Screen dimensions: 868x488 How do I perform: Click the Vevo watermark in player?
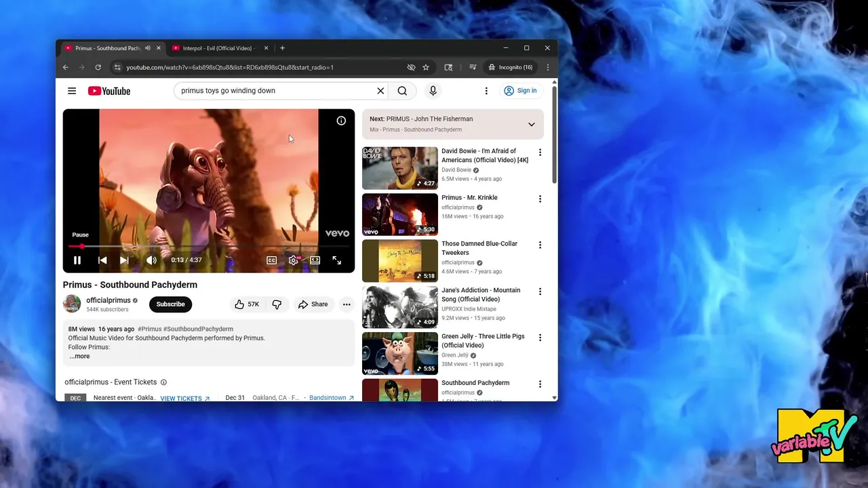(x=337, y=233)
